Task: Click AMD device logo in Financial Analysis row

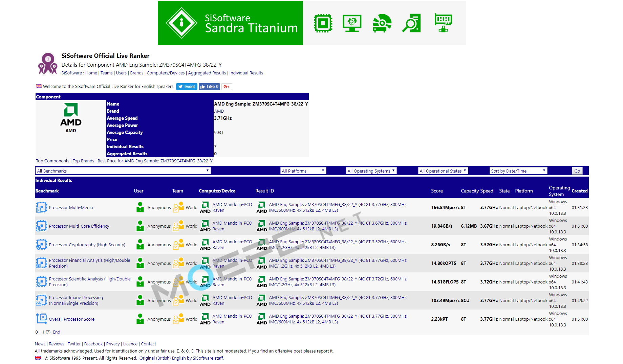Action: click(x=205, y=263)
